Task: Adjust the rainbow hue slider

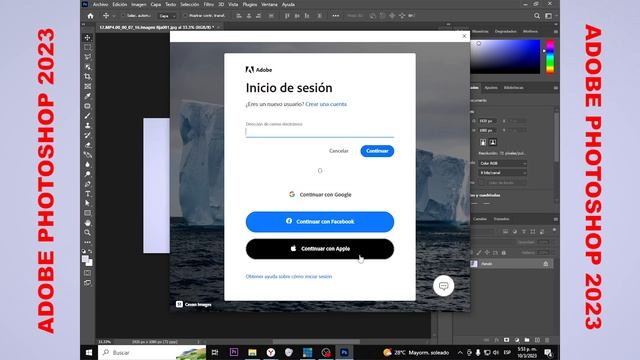Action: 550,57
